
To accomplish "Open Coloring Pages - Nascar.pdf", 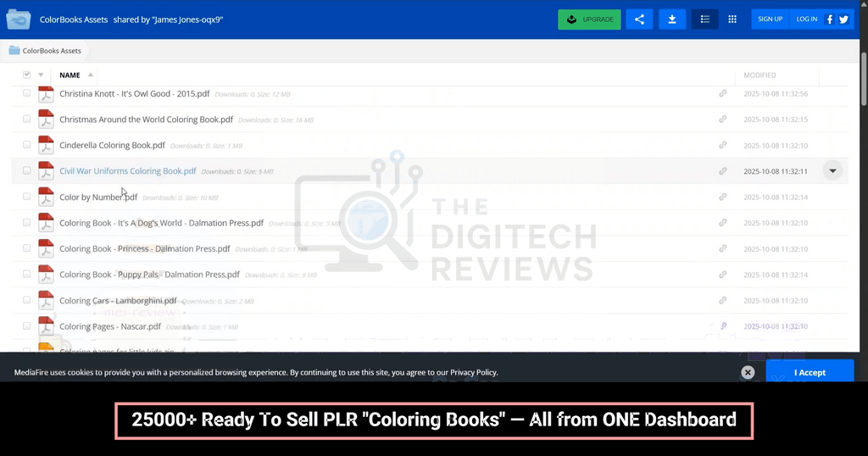I will (x=110, y=326).
